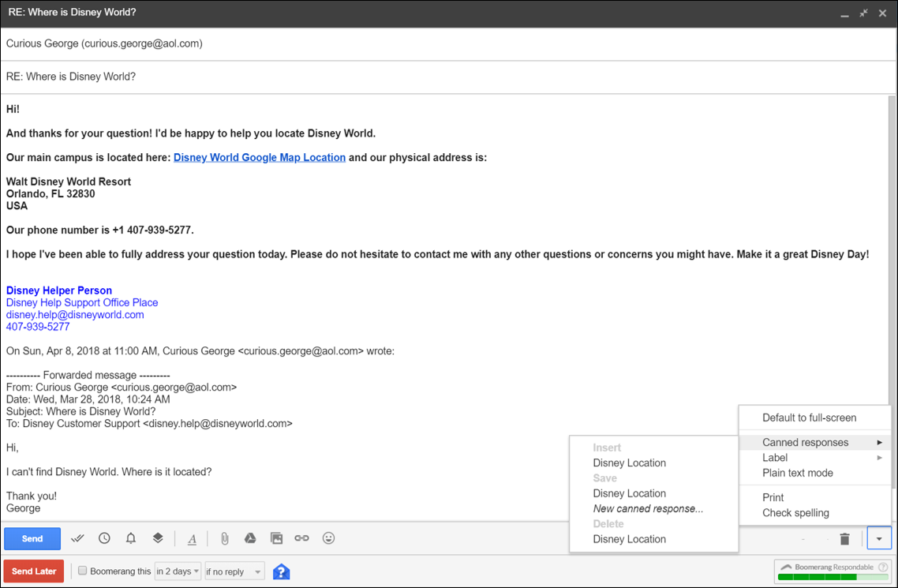This screenshot has height=588, width=898.
Task: Toggle the Boomerang this checkbox
Action: 83,571
